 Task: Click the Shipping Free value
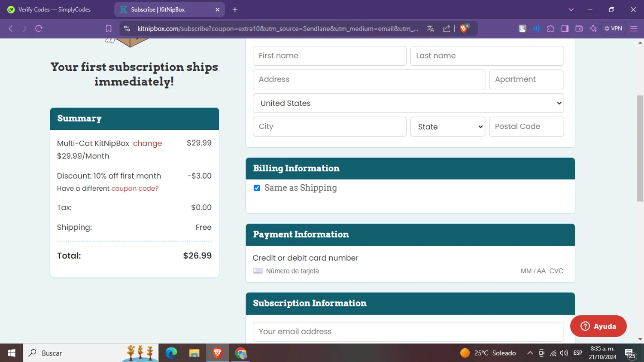pos(204,227)
